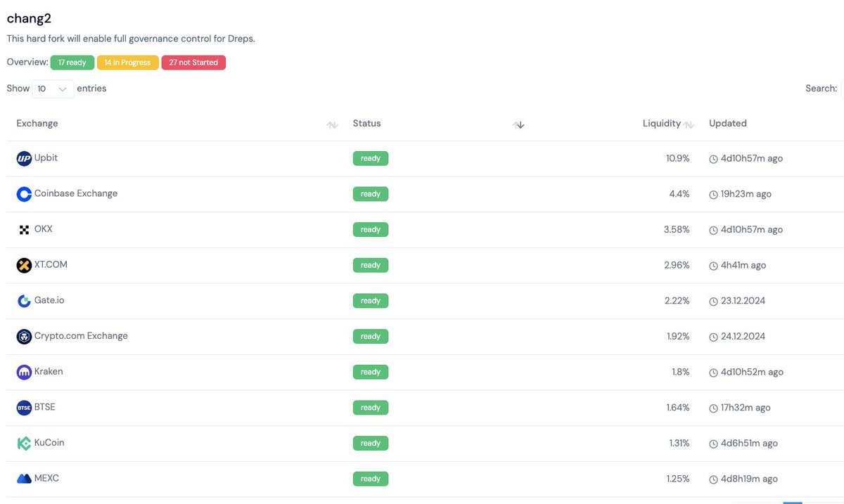Open the Crypto.com Exchange name

tap(81, 336)
